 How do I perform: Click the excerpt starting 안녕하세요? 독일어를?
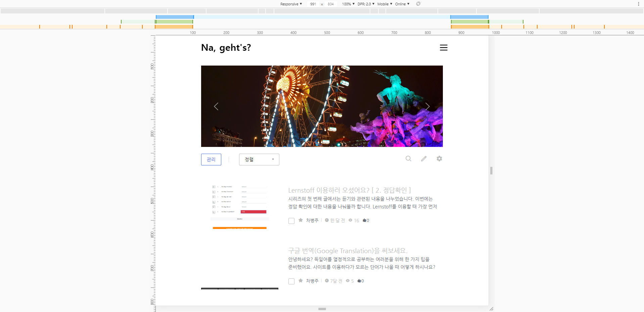[362, 263]
